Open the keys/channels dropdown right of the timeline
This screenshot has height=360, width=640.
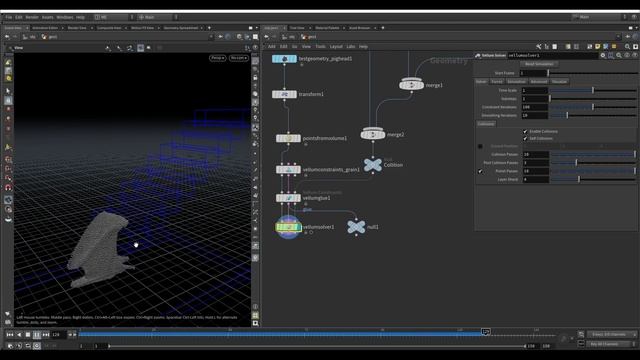click(611, 334)
